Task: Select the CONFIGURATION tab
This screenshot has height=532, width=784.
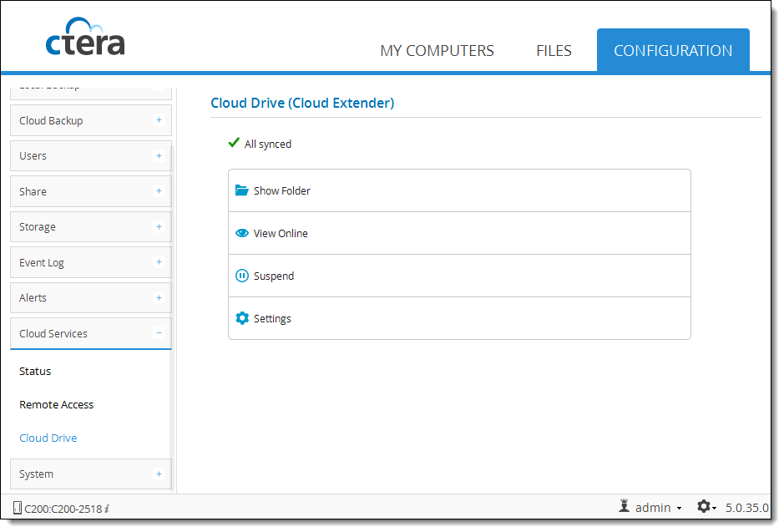Action: 673,50
